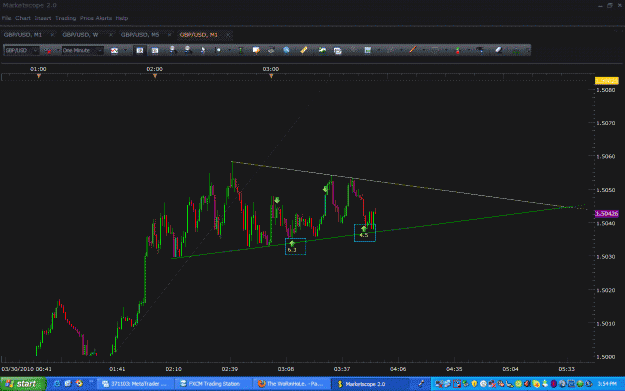Expand the arrow beside the red X icon
Viewport: 625px width, 391px height.
[x=57, y=50]
